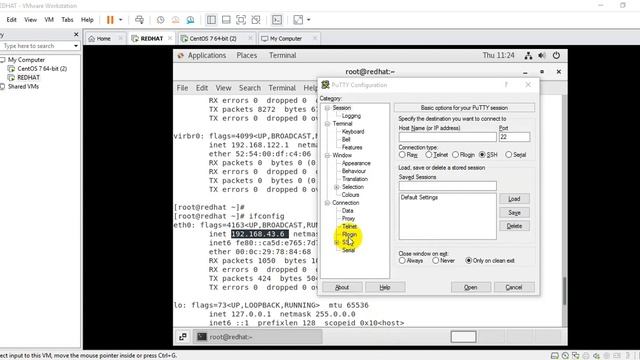Click the network status icon in GNOME bar
Image resolution: width=640 pixels, height=360 pixels.
(x=528, y=56)
